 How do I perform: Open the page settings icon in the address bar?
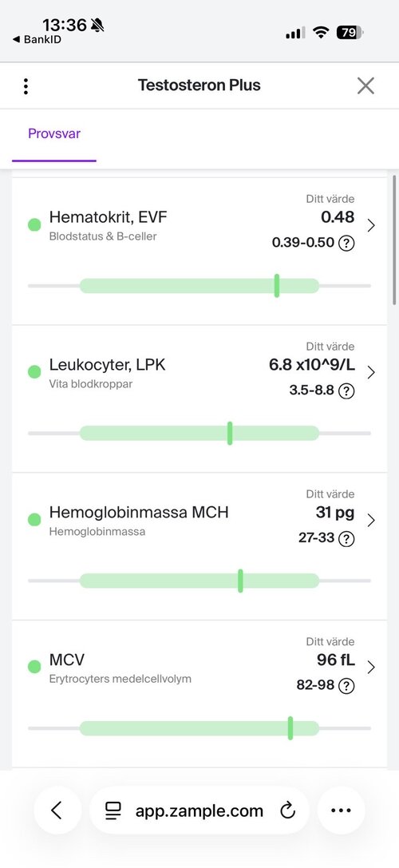coord(113,811)
